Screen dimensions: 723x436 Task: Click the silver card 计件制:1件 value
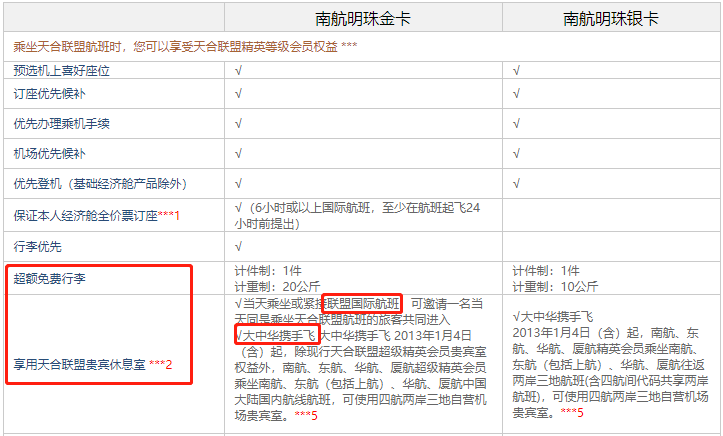coord(546,271)
